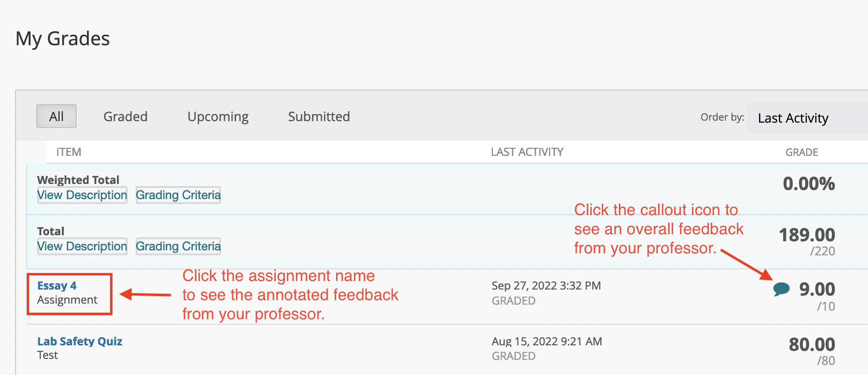
Task: Click the 189.00 Total grade value
Action: [807, 235]
